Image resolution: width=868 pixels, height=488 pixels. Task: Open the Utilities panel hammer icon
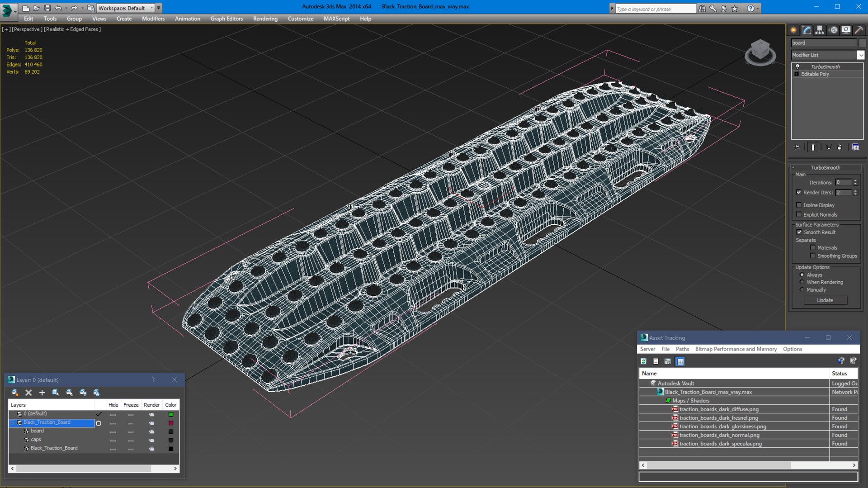pos(859,30)
